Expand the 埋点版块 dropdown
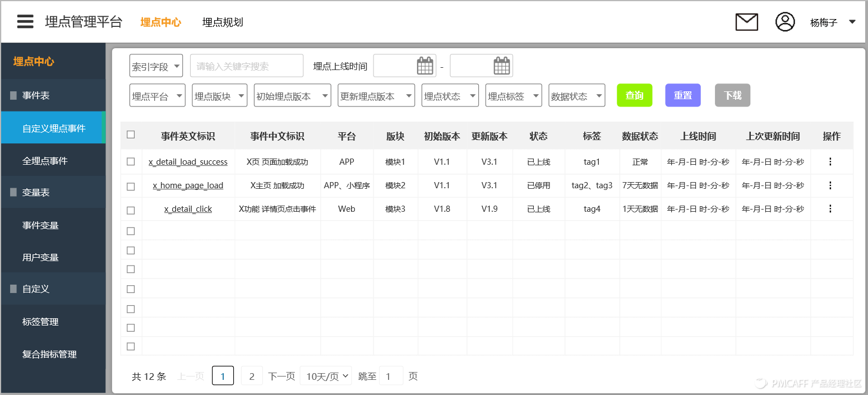This screenshot has height=395, width=868. [219, 95]
